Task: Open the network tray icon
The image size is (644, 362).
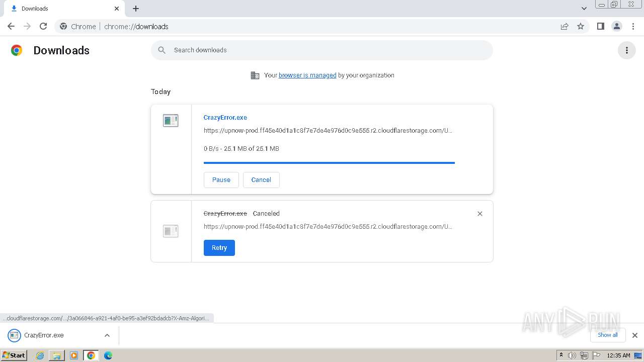Action: pos(584,355)
